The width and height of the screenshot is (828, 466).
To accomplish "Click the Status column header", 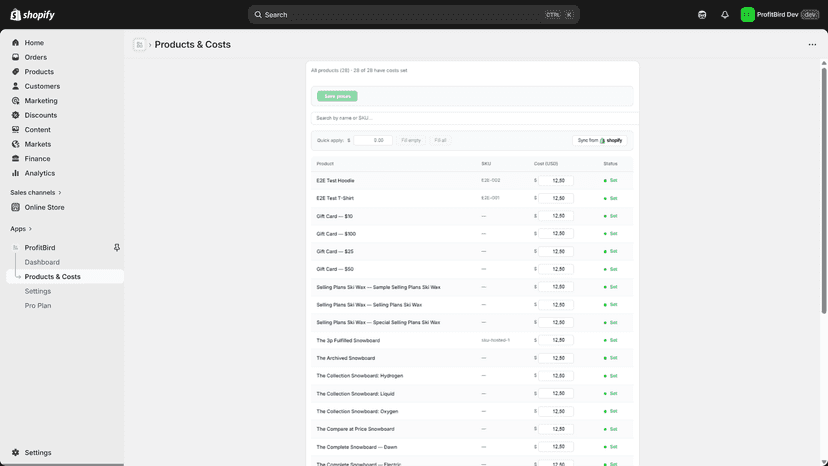I will (x=610, y=164).
